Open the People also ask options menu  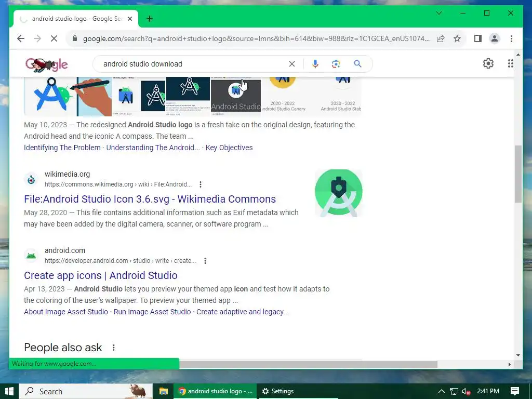pyautogui.click(x=114, y=348)
